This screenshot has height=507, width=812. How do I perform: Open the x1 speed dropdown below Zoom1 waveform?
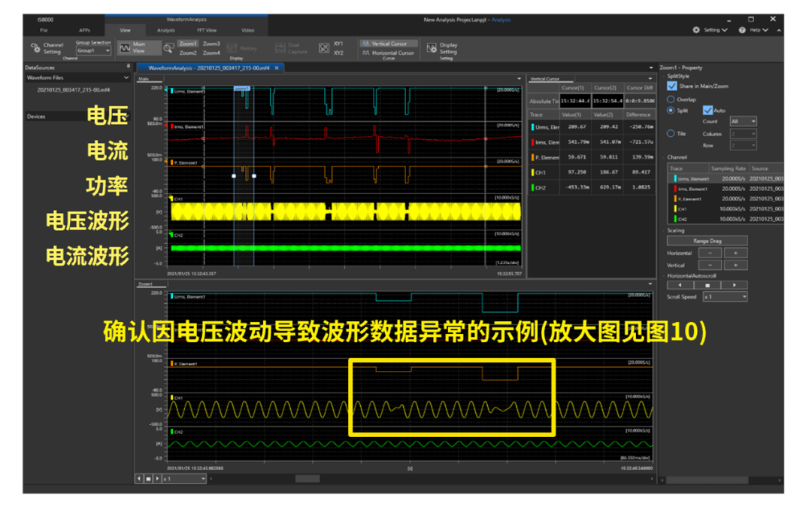point(184,479)
